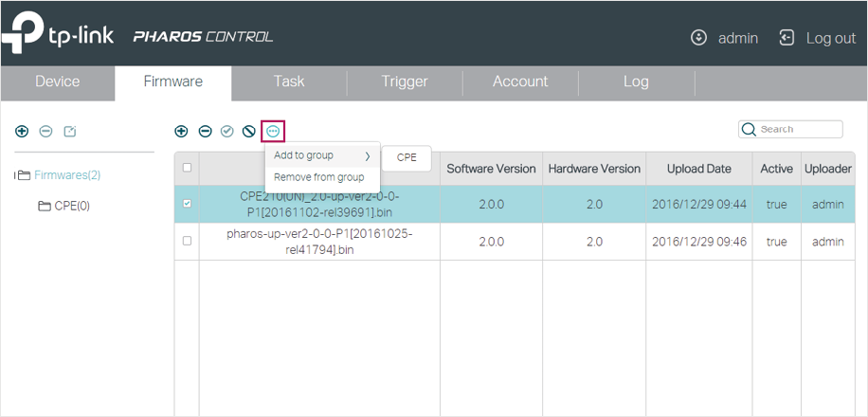This screenshot has width=868, height=417.
Task: Open the Trigger tab
Action: pyautogui.click(x=405, y=82)
